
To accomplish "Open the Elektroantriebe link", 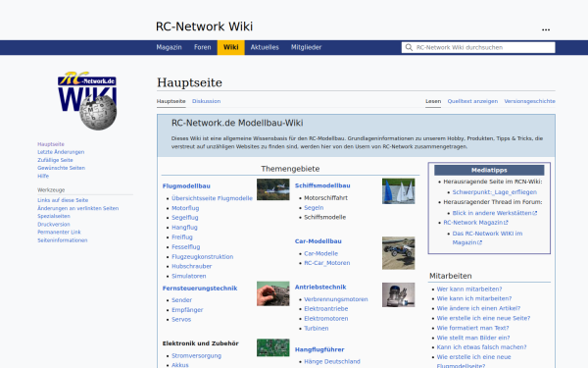I will pyautogui.click(x=326, y=309).
